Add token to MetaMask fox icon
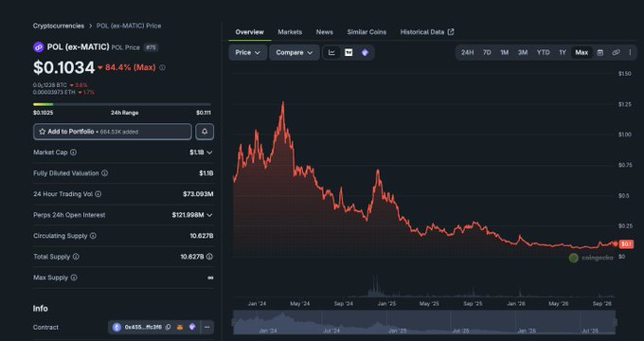644x341 pixels. [180, 328]
